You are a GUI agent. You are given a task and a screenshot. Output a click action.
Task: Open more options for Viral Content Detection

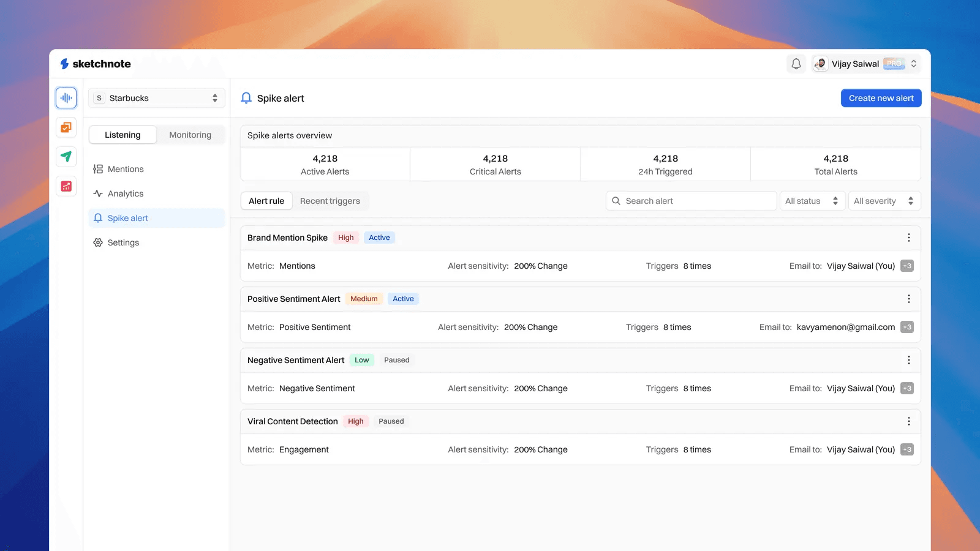click(909, 421)
